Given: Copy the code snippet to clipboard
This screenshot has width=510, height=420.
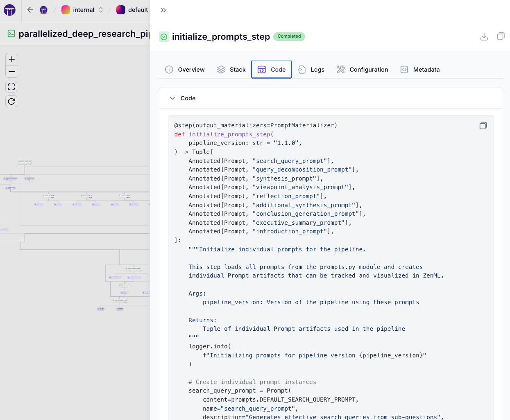Looking at the screenshot, I should 483,126.
